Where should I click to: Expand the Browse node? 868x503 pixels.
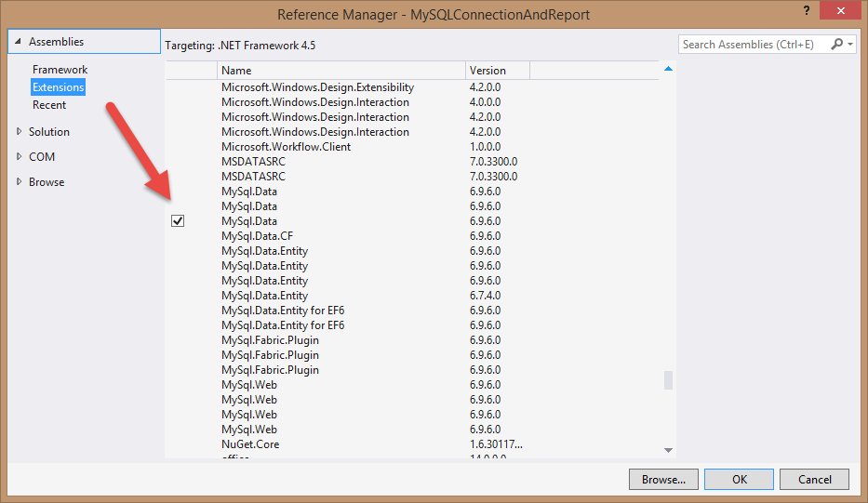tap(19, 181)
